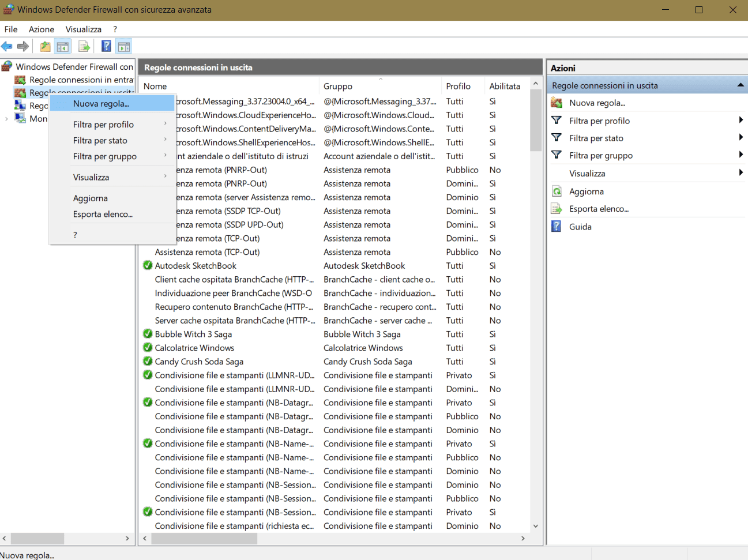The width and height of the screenshot is (748, 560).
Task: Toggle the action pane show/hide toolbar button
Action: pyautogui.click(x=124, y=47)
